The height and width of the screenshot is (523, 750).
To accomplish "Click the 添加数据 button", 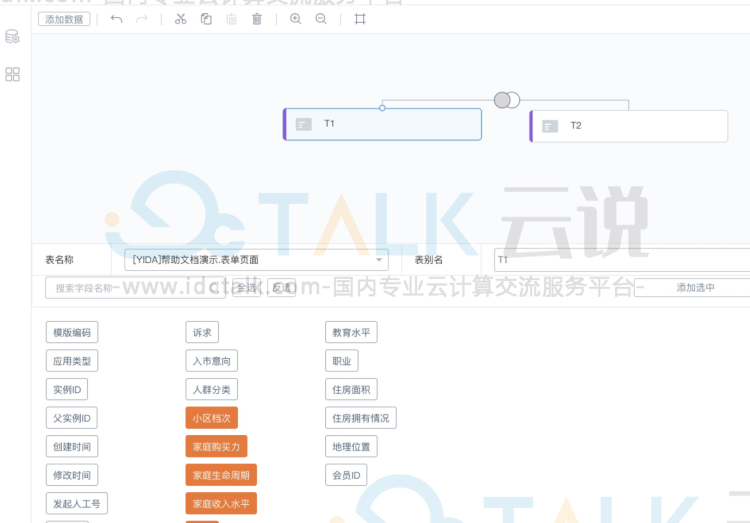I will (x=64, y=19).
